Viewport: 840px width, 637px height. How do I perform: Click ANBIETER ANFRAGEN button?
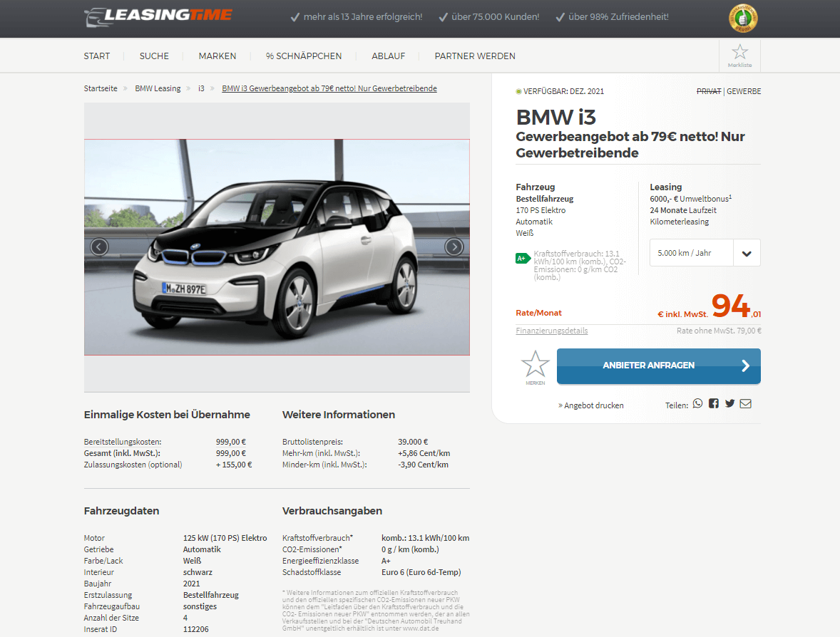tap(658, 366)
